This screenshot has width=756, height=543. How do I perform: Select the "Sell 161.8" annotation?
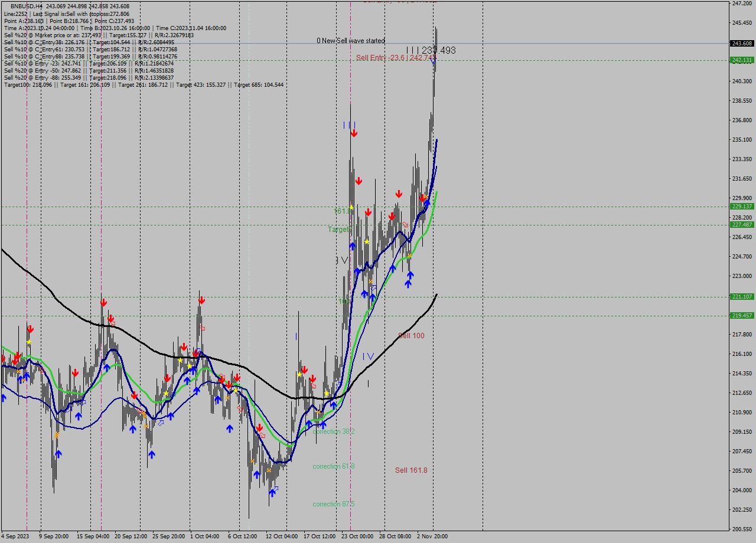click(412, 470)
